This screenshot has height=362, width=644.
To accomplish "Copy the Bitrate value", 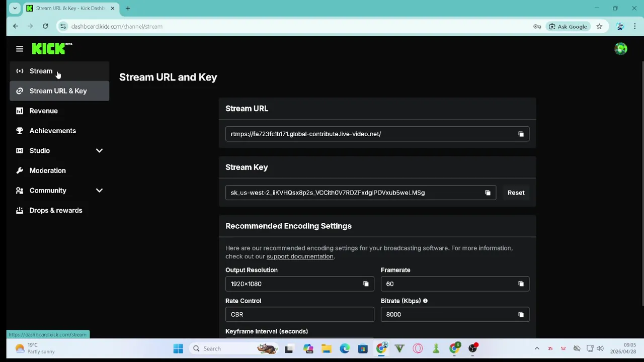I will pyautogui.click(x=521, y=315).
